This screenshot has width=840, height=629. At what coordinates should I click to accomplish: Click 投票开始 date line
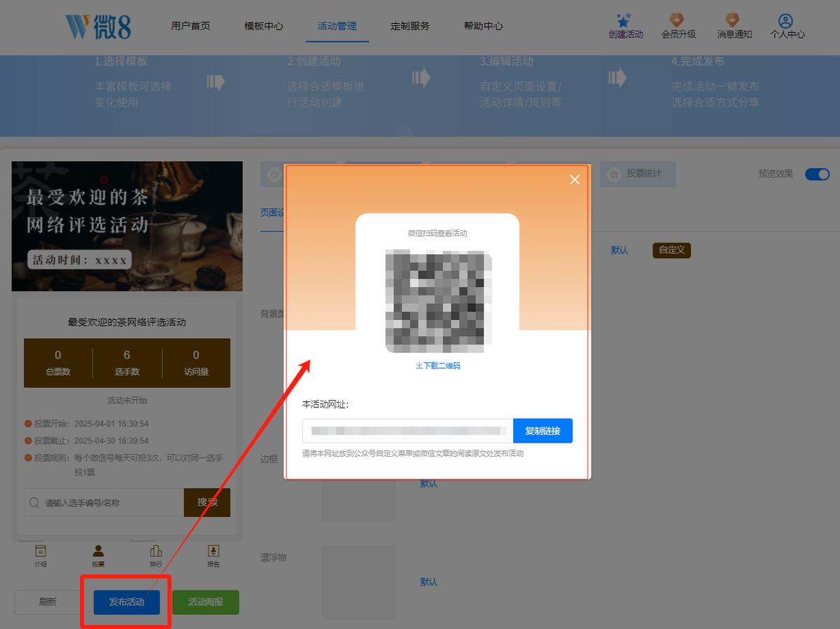(x=87, y=424)
